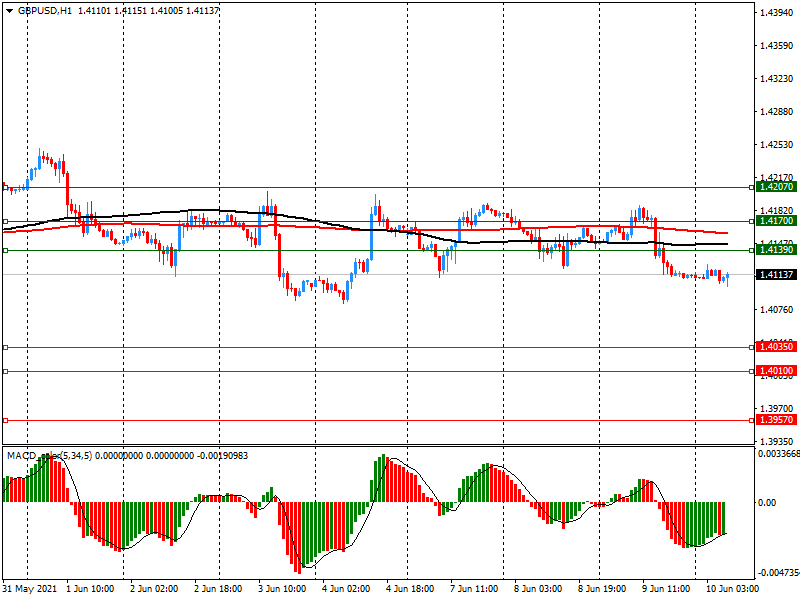800x600 pixels.
Task: Click the 1.41390 green level price label
Action: coord(776,250)
